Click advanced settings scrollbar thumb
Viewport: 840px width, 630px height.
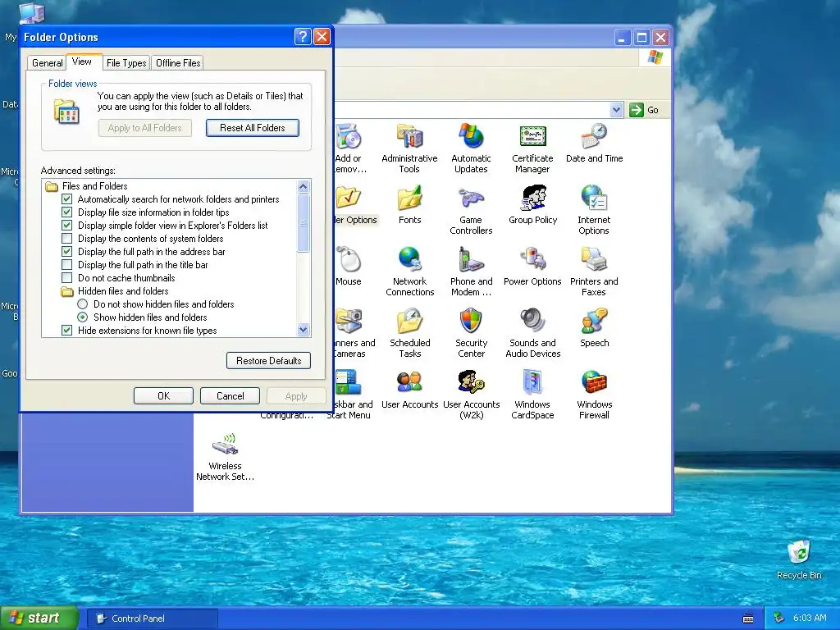tap(304, 223)
